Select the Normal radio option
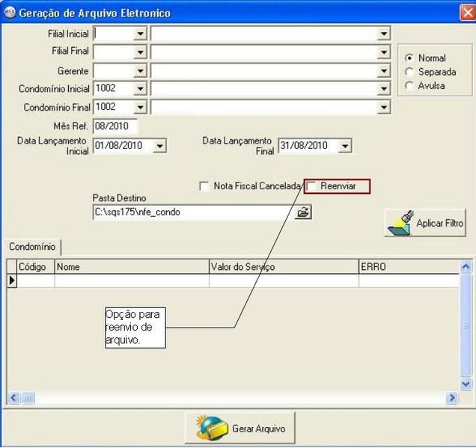Screen dimensions: 476x448 (409, 58)
